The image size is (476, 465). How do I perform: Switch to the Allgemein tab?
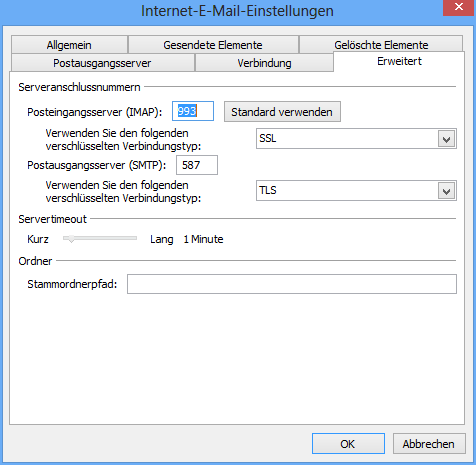(x=69, y=45)
